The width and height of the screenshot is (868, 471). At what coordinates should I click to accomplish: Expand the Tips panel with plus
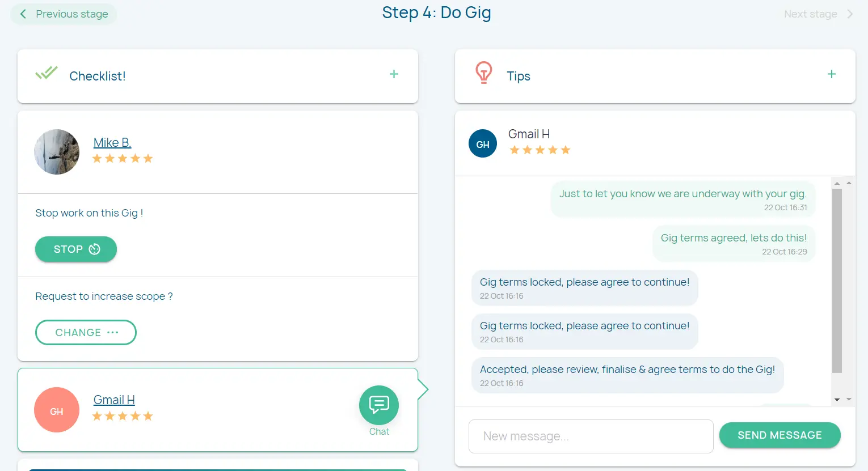click(x=831, y=74)
